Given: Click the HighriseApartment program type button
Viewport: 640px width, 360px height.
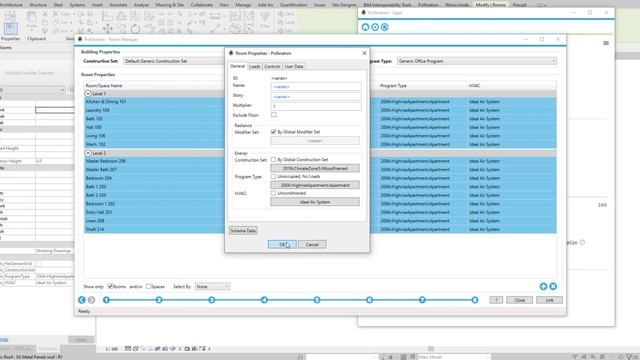Looking at the screenshot, I should (x=315, y=185).
